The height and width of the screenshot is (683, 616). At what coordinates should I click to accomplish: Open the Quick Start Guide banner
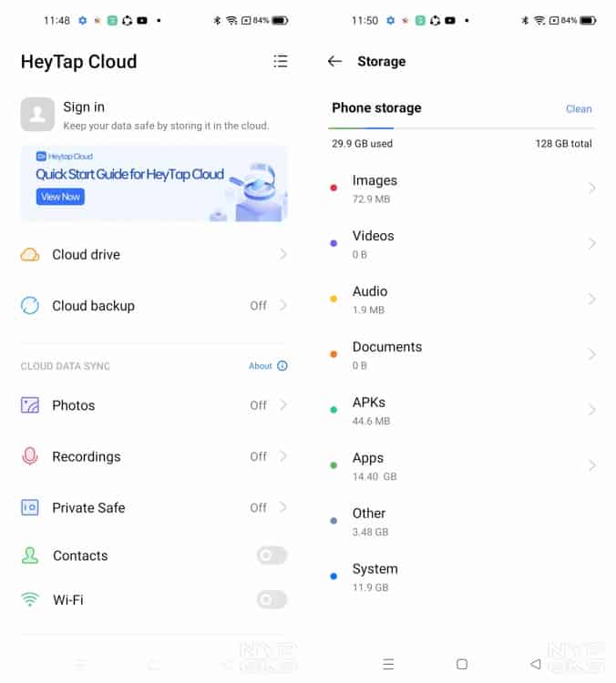pyautogui.click(x=154, y=183)
